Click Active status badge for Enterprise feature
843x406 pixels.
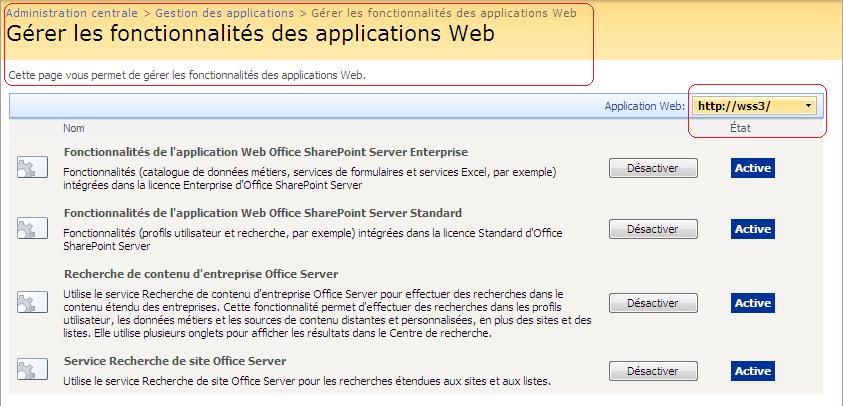pyautogui.click(x=752, y=168)
